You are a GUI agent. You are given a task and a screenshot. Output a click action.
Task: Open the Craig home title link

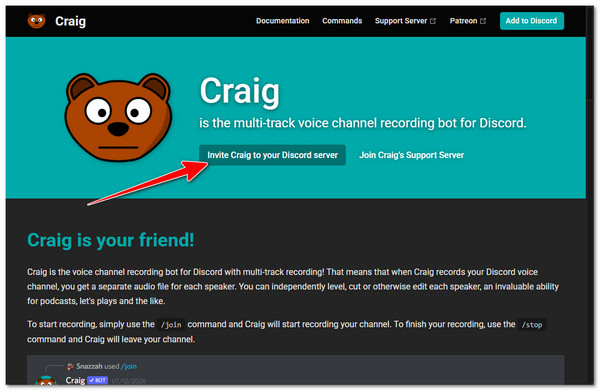tap(70, 21)
